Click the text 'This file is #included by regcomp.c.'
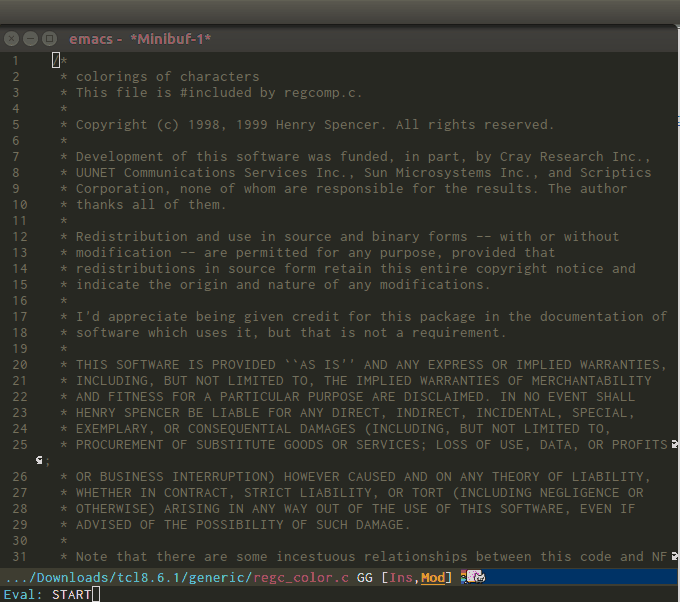680x602 pixels. tap(219, 93)
